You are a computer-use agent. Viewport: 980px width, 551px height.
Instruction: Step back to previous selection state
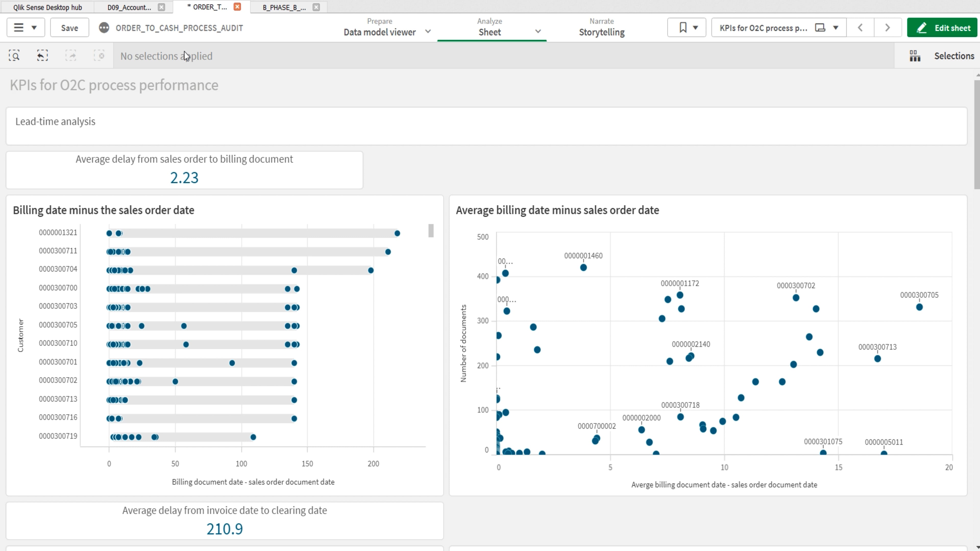[42, 56]
